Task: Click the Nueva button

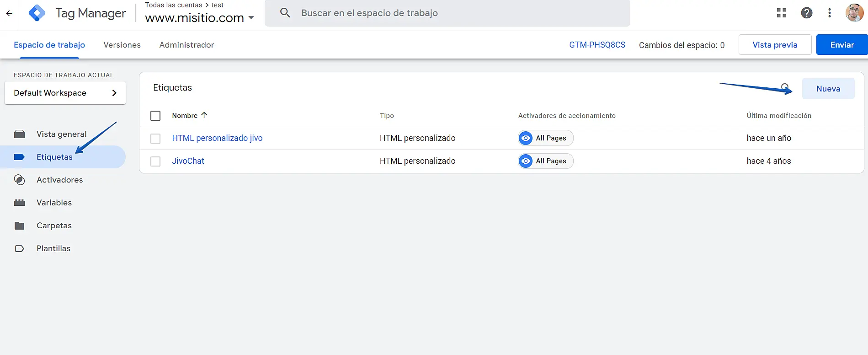Action: coord(828,89)
